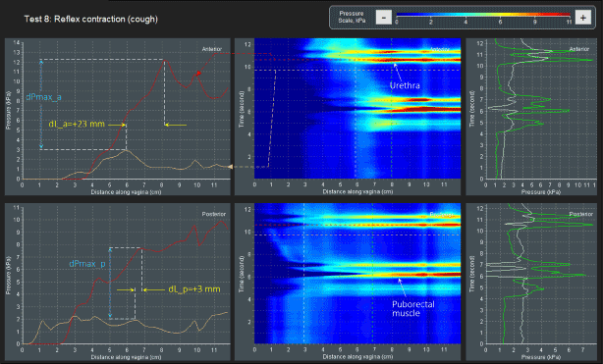The height and width of the screenshot is (364, 603).
Task: Click the red peak at 12 kPa in anterior profile
Action: 164,60
